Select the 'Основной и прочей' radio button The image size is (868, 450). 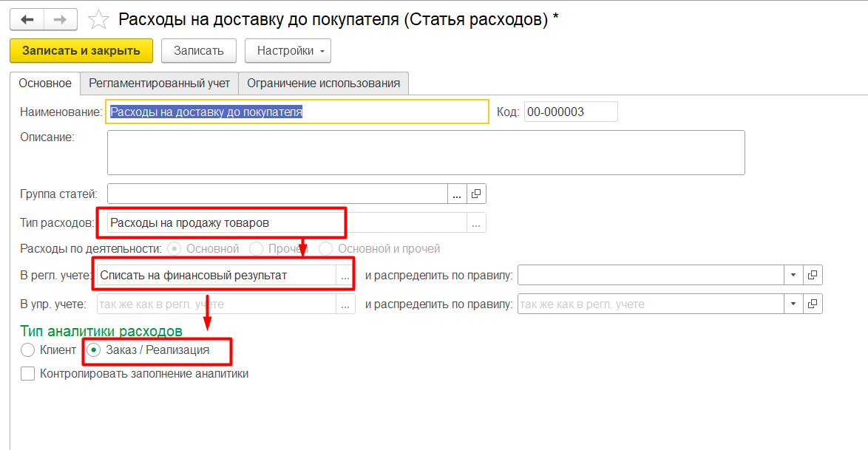pyautogui.click(x=325, y=249)
